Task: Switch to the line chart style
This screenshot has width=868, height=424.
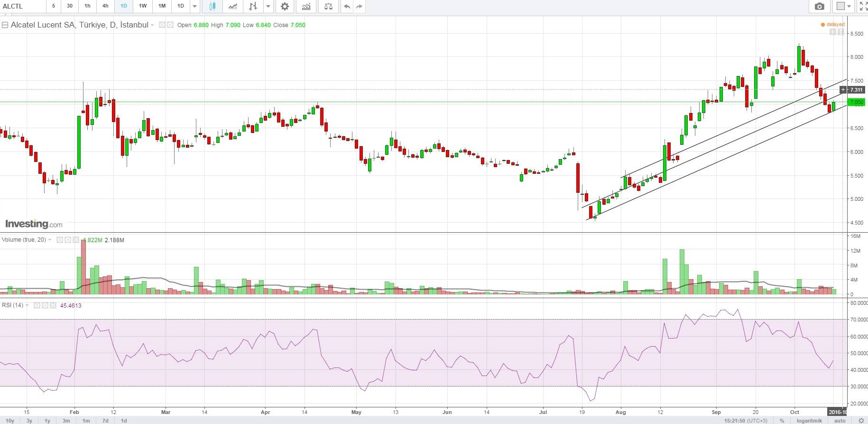Action: click(233, 6)
